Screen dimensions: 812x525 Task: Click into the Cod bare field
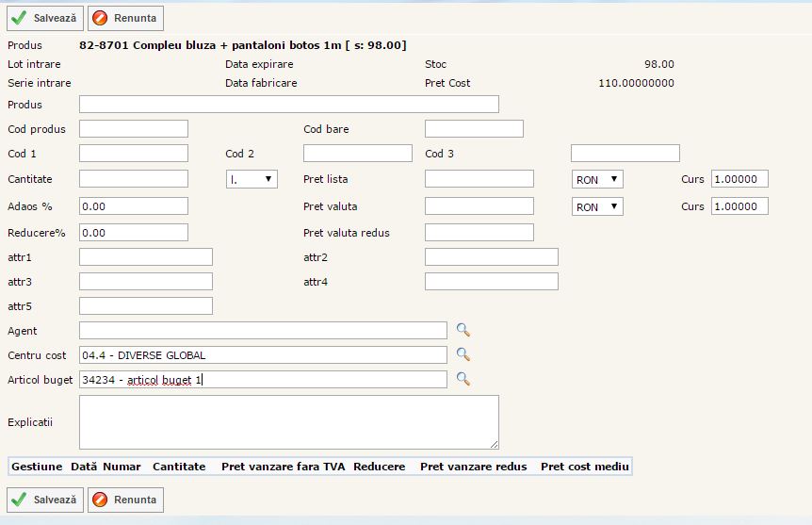tap(474, 129)
